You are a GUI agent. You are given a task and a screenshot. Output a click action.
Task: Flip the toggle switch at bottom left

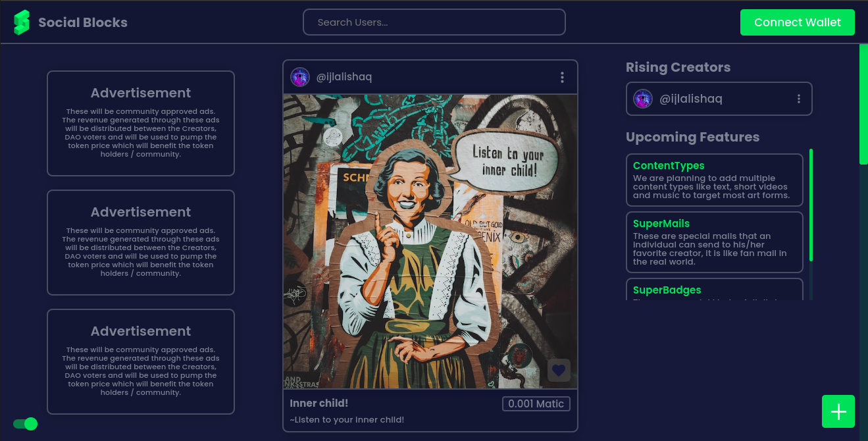24,424
